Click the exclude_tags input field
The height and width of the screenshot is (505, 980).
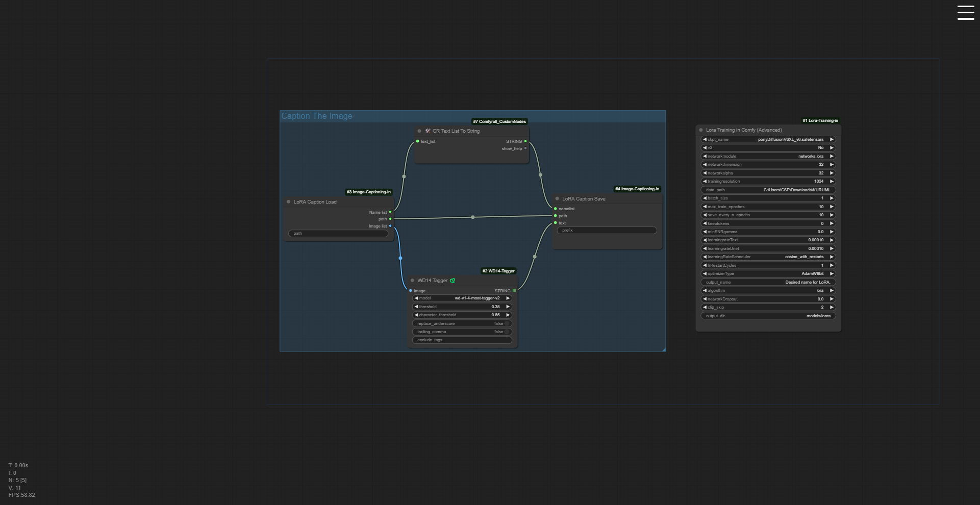click(x=462, y=340)
